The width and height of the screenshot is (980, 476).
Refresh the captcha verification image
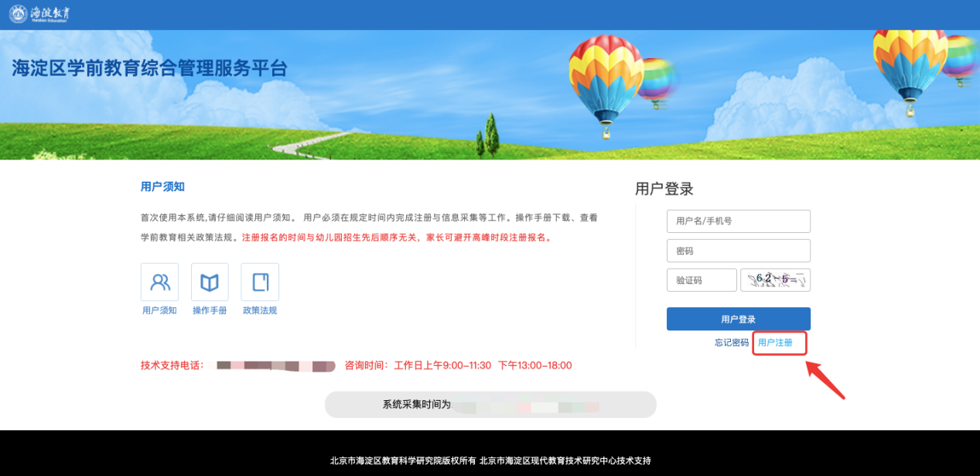coord(775,279)
